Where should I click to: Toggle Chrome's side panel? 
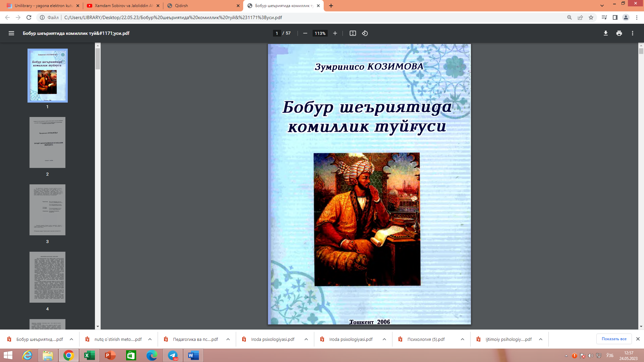point(615,17)
